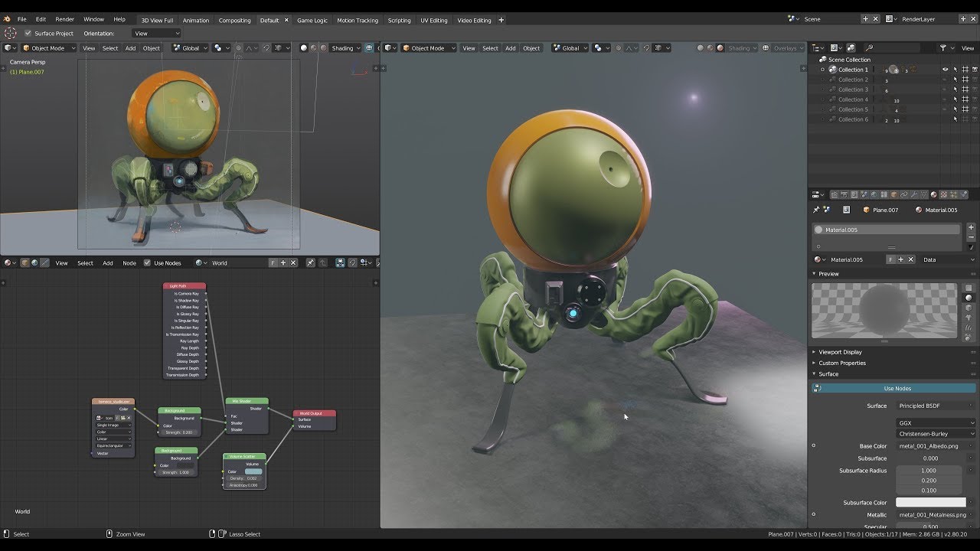Image resolution: width=980 pixels, height=551 pixels.
Task: Open the Render menu
Action: coord(64,19)
